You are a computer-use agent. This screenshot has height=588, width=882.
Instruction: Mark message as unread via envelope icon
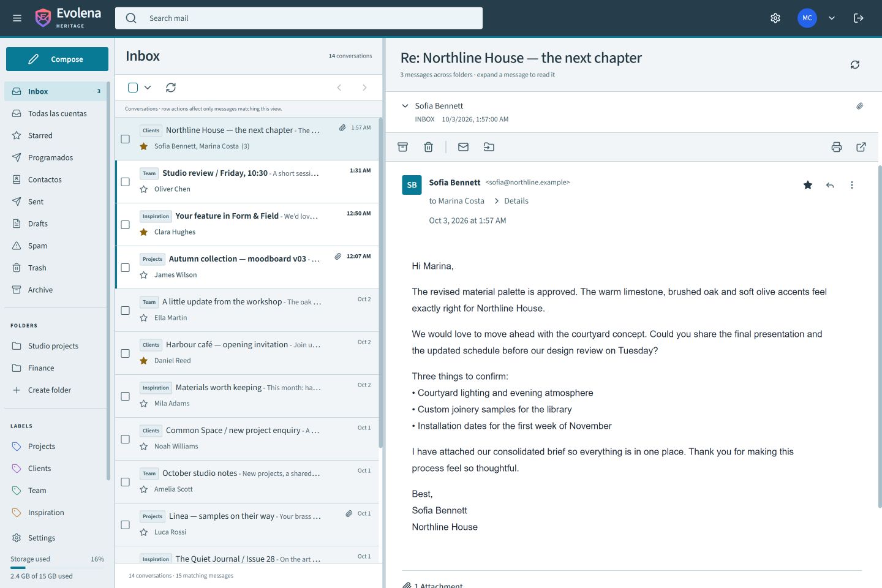[464, 147]
